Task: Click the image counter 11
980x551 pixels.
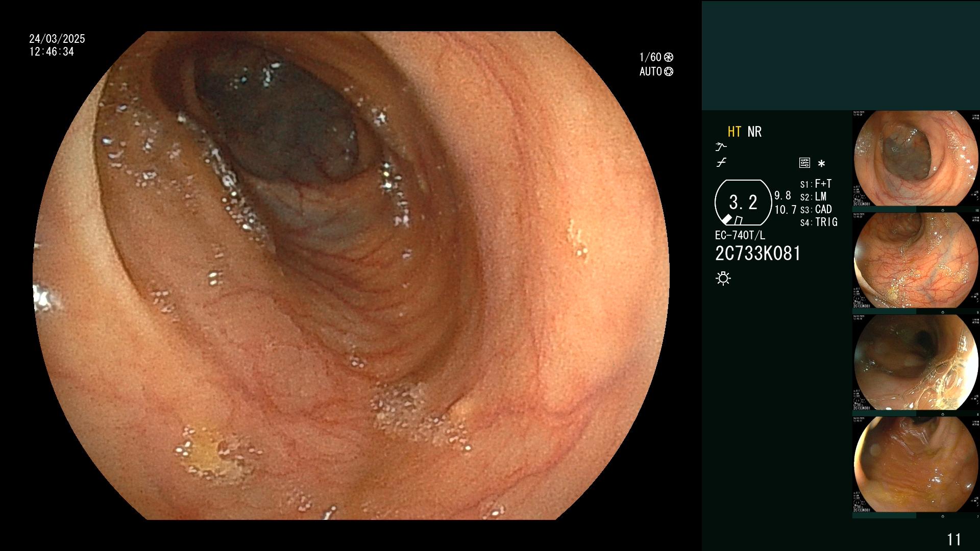Action: (954, 539)
